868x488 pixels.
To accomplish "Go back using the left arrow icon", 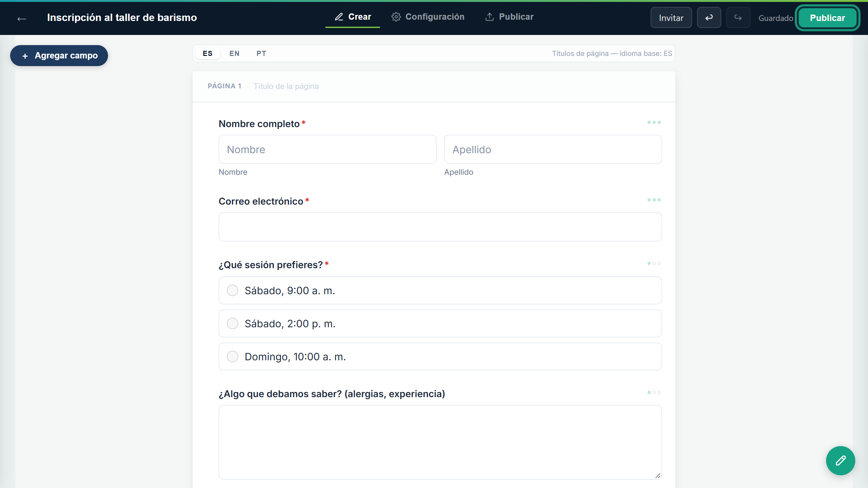I will click(x=22, y=18).
